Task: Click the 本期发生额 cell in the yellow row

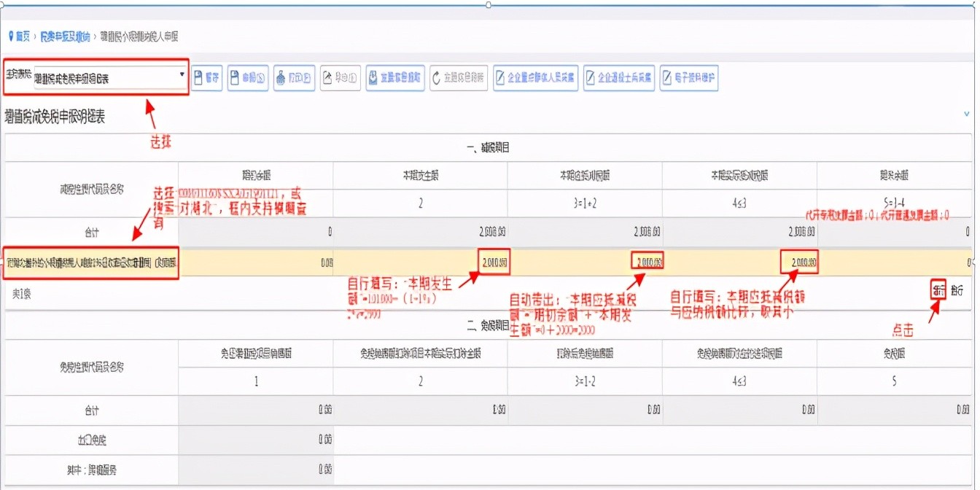Action: (x=420, y=262)
